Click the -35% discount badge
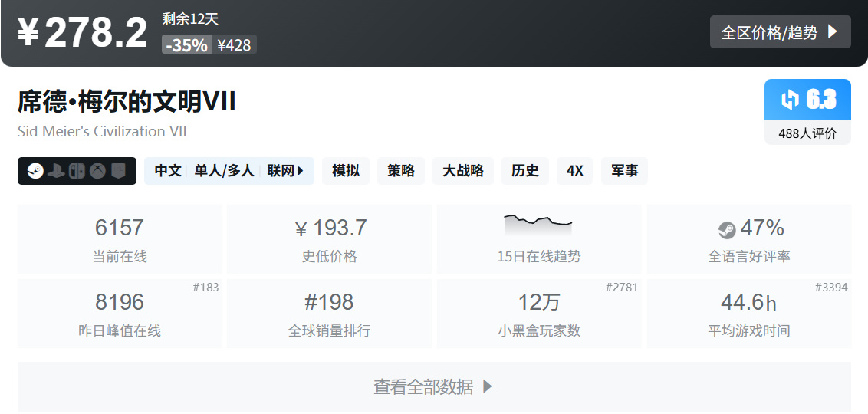Screen dimensions: 868x414 coord(186,44)
